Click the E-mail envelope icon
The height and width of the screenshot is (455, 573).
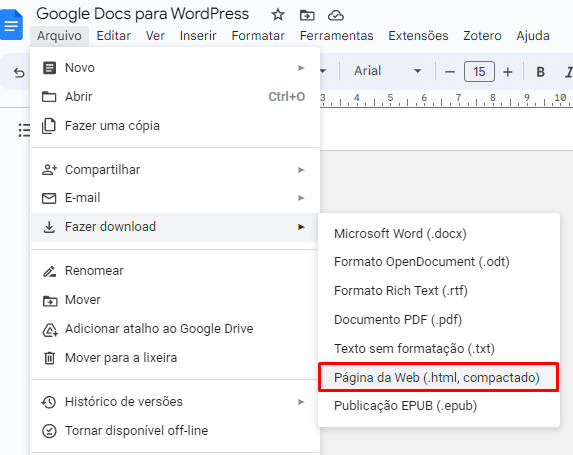tap(49, 198)
